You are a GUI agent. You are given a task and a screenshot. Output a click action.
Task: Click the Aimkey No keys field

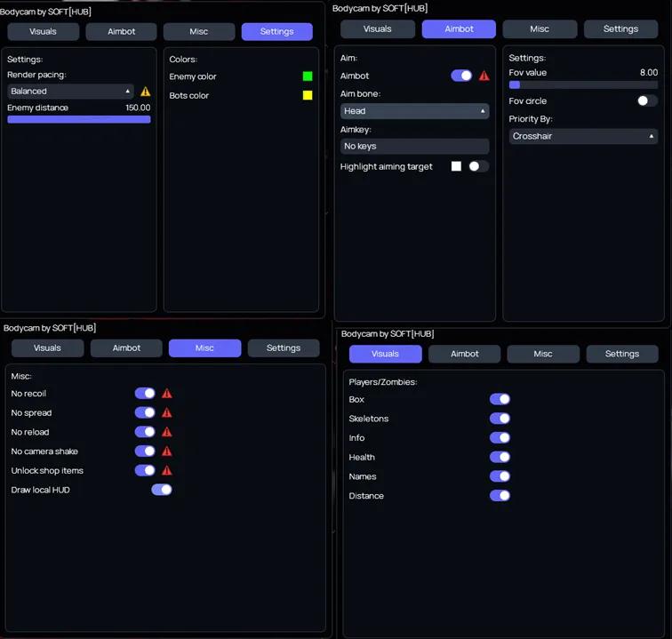point(414,146)
